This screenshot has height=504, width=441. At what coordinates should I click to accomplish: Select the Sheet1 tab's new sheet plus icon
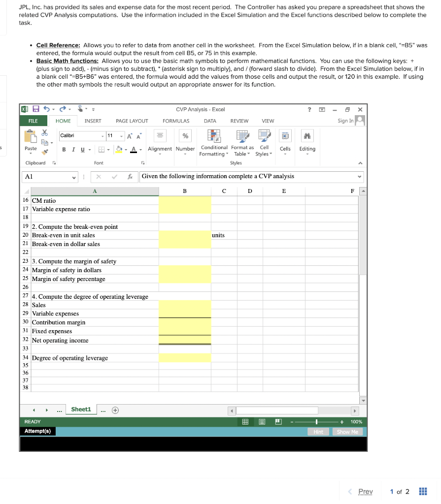(114, 409)
